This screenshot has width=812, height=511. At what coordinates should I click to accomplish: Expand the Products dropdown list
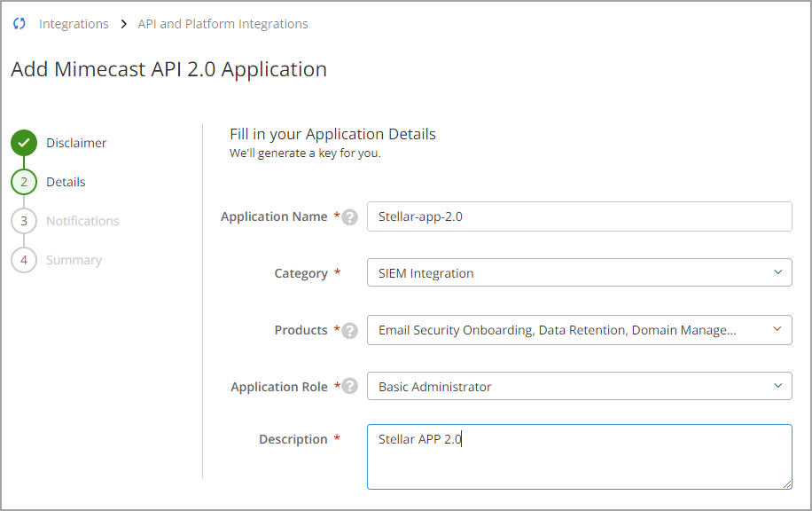point(579,330)
